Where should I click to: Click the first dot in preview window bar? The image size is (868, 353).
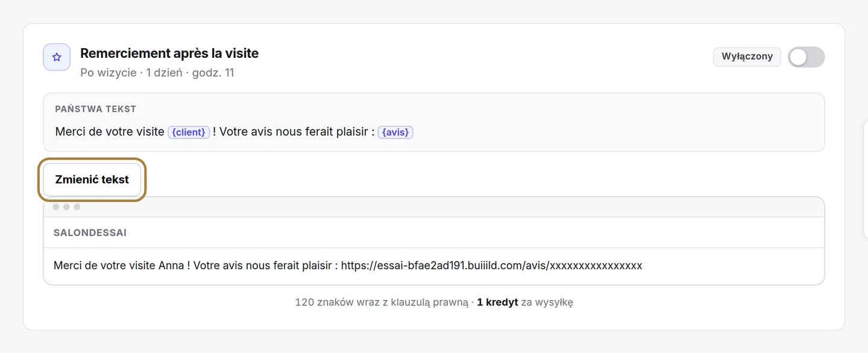tap(55, 207)
